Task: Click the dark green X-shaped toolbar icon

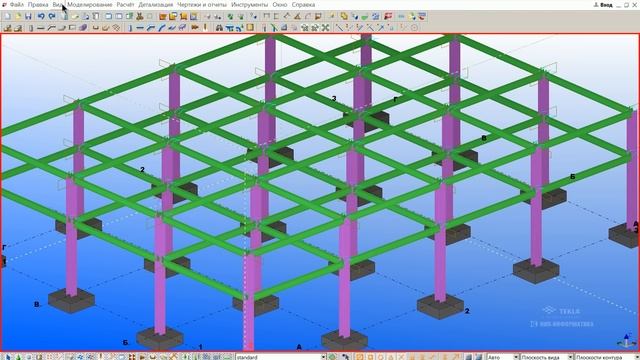Action: coord(325,28)
